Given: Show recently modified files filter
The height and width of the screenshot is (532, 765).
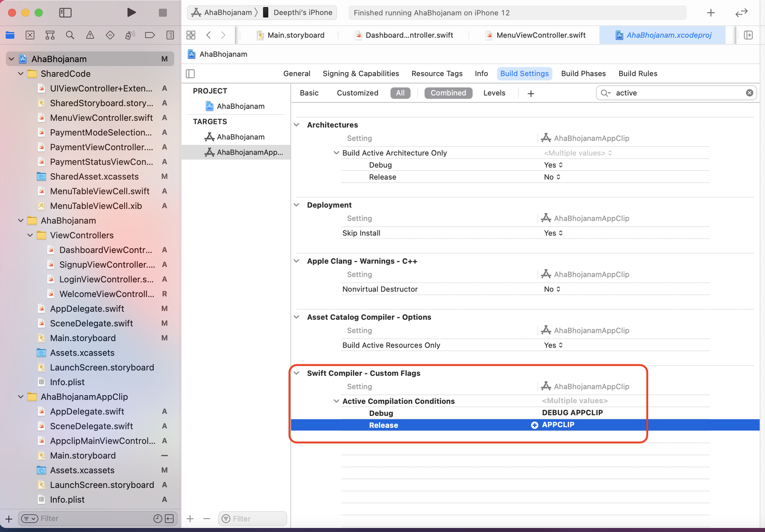Looking at the screenshot, I should 158,519.
